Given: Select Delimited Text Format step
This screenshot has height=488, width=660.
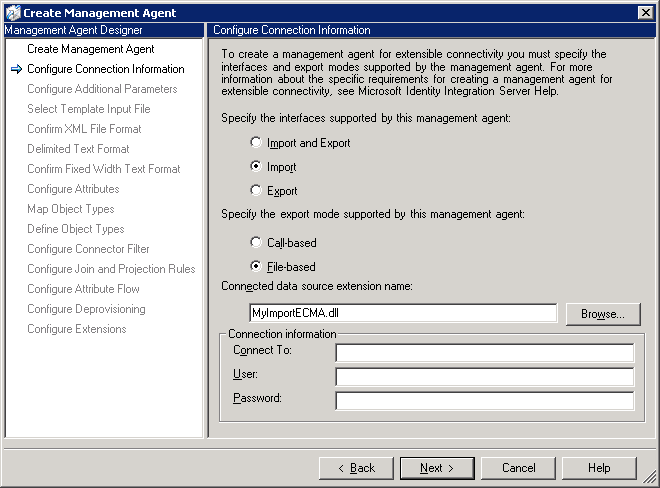Looking at the screenshot, I should click(x=78, y=149).
